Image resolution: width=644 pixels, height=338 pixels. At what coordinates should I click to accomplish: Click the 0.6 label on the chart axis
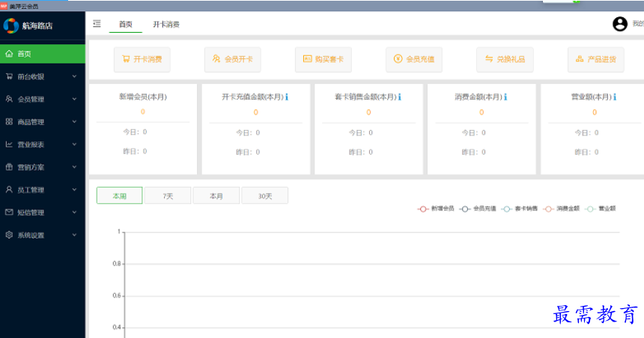117,295
